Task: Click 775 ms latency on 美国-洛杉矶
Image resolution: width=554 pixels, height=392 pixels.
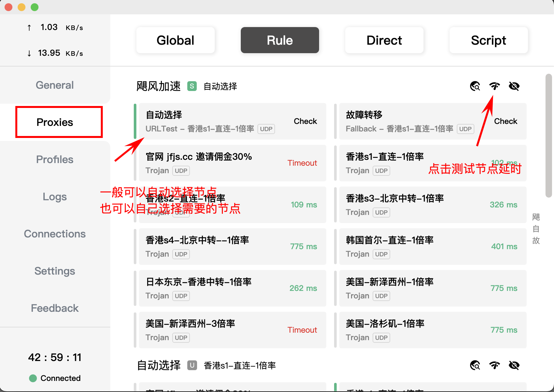Action: (504, 330)
